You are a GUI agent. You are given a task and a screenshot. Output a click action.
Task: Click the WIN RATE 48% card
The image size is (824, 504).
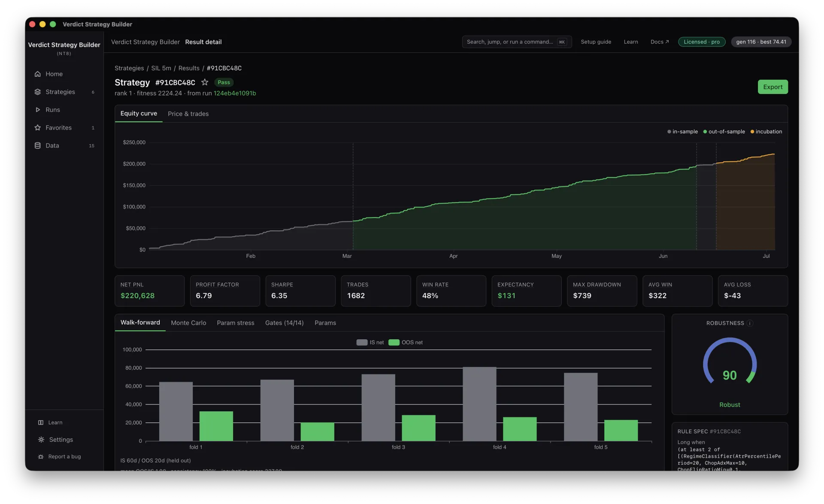click(x=451, y=291)
